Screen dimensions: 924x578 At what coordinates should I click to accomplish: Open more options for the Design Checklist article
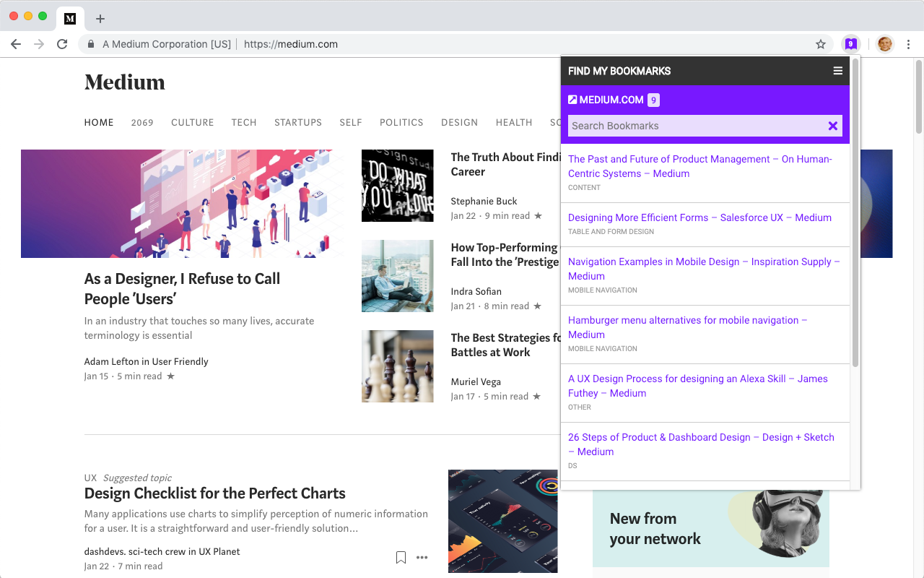pos(422,557)
